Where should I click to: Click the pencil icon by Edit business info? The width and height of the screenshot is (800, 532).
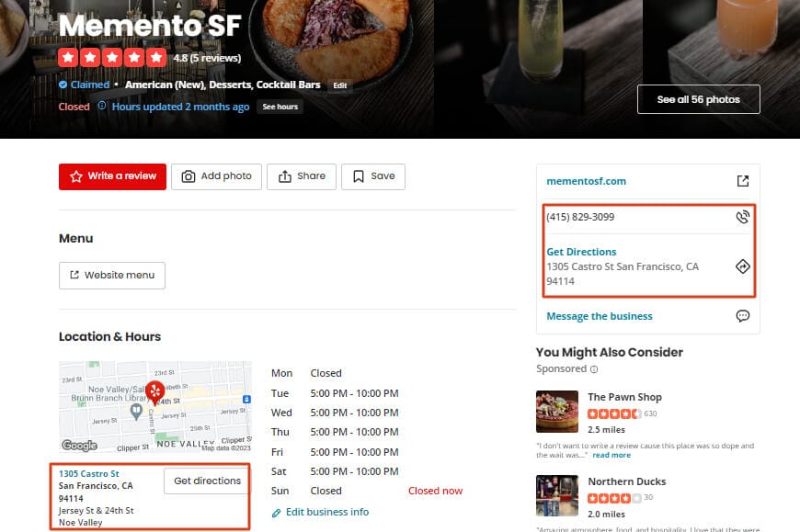click(x=276, y=513)
